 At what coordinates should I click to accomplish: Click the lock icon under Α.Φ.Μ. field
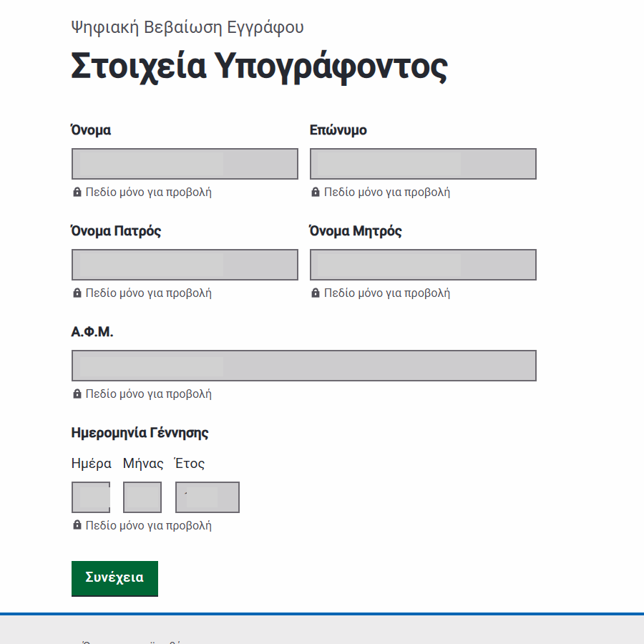(x=77, y=394)
